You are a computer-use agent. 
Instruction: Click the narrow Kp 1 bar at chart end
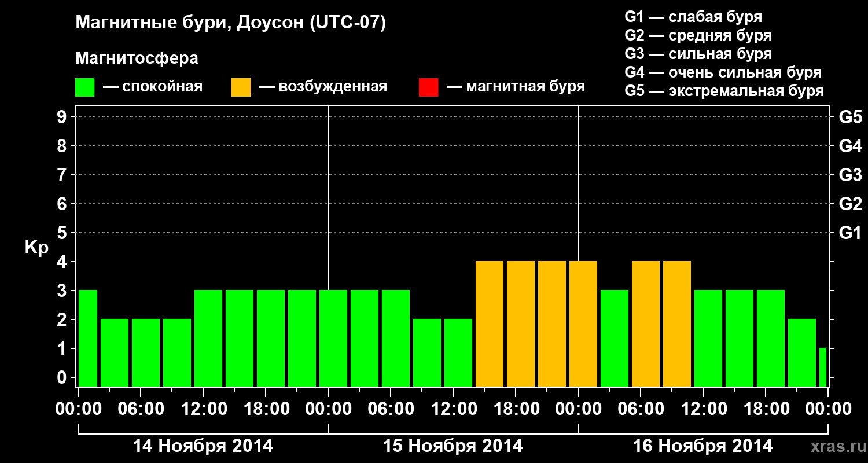coord(823,367)
